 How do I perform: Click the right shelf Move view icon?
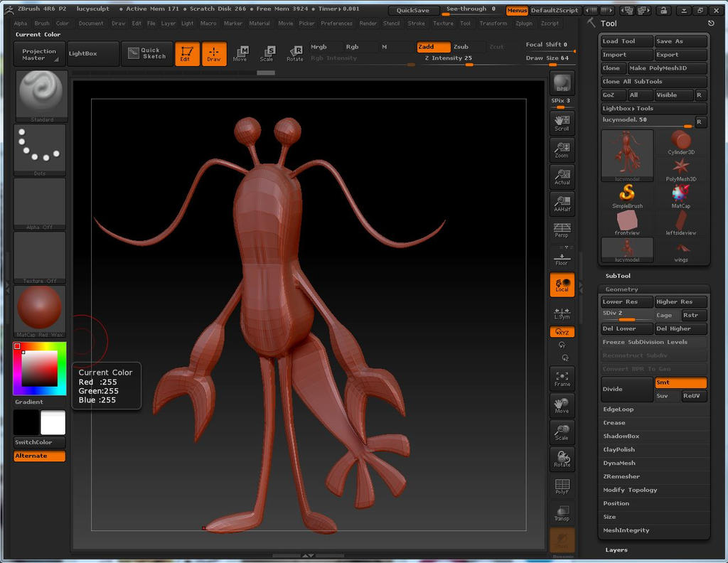pos(562,405)
